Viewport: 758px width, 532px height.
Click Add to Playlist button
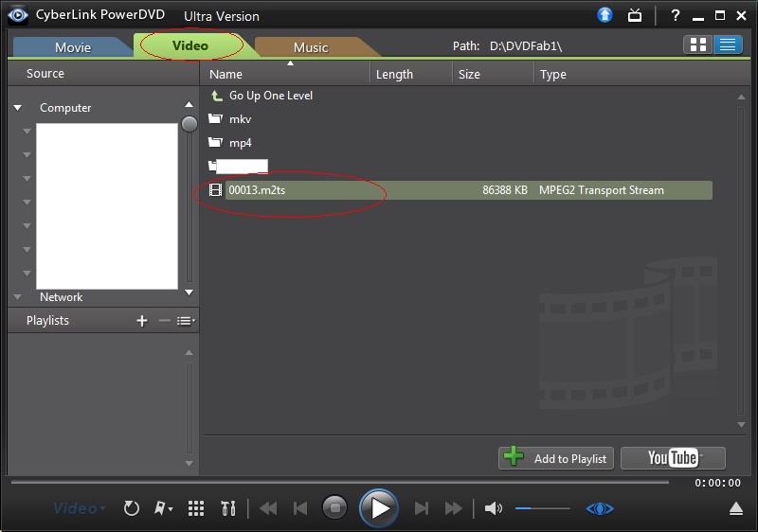[x=556, y=458]
